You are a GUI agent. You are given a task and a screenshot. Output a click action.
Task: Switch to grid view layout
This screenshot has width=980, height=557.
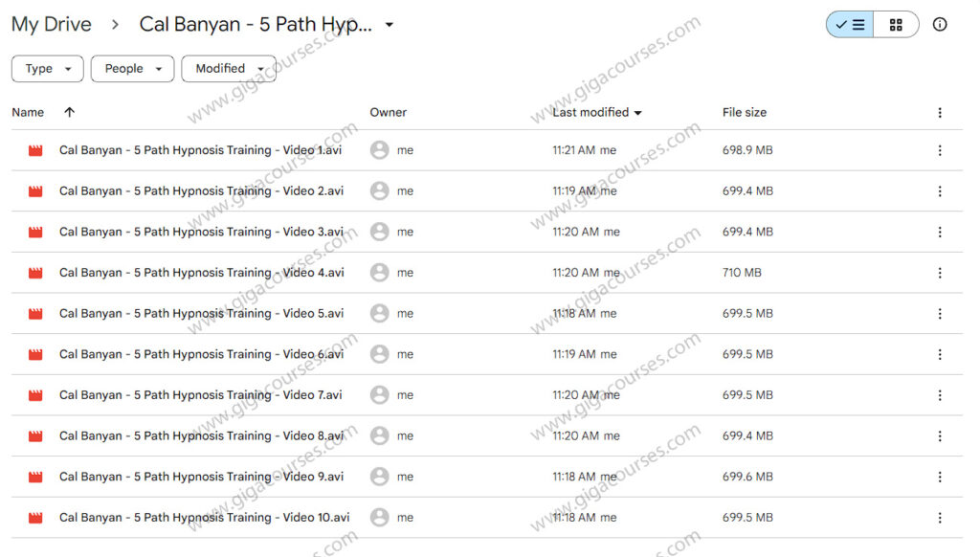click(x=896, y=24)
